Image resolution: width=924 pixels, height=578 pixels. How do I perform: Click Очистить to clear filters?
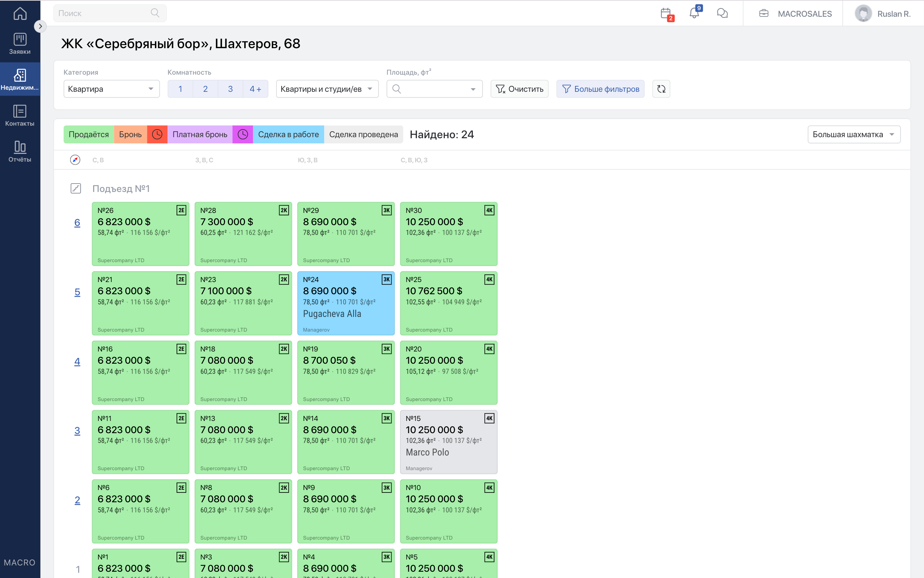[519, 89]
